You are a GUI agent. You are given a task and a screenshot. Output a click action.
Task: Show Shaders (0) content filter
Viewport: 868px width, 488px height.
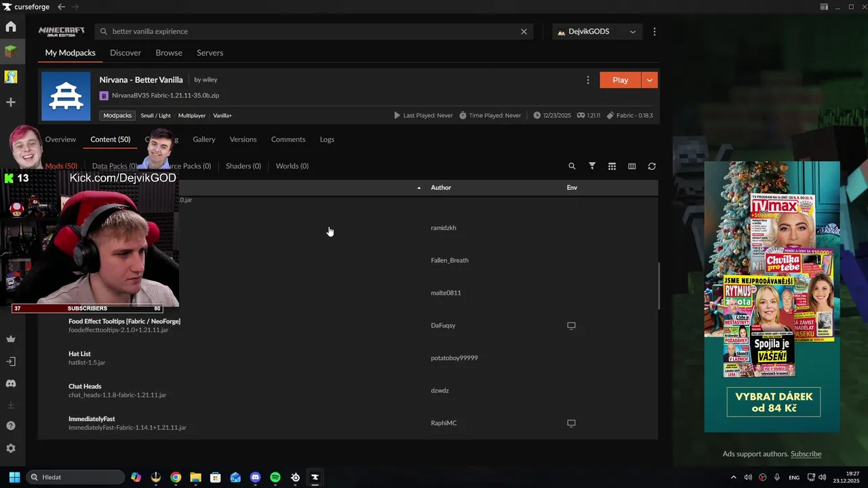(x=243, y=166)
